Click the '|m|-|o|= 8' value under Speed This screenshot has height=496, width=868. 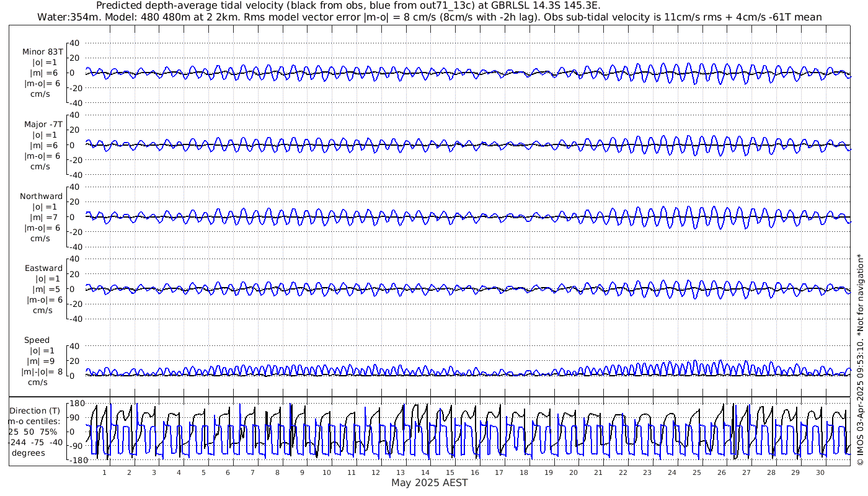(42, 372)
